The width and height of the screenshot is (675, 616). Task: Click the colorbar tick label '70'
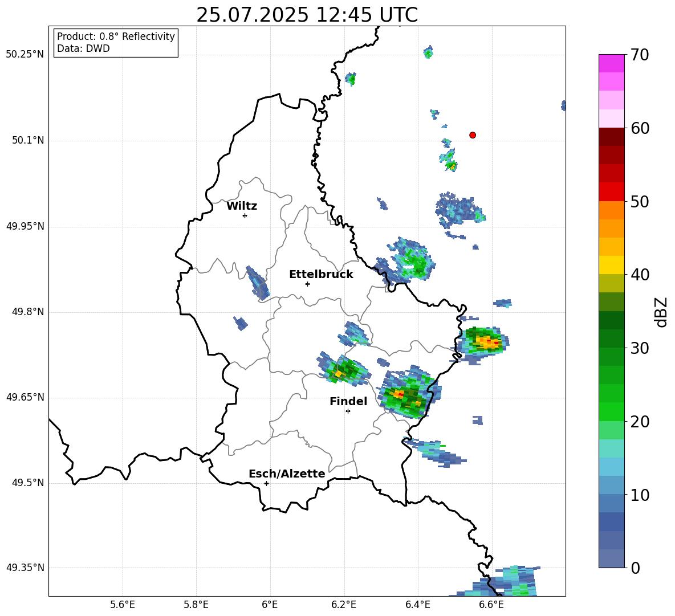[640, 55]
